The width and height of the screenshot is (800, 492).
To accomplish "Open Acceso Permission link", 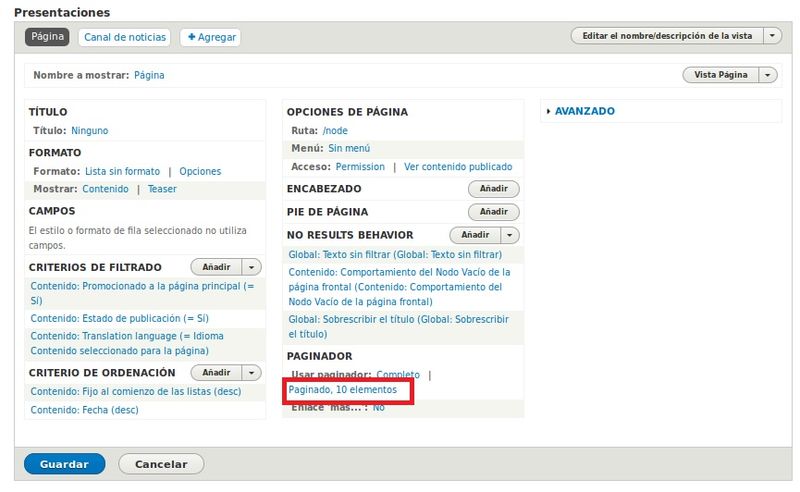I will (x=360, y=167).
